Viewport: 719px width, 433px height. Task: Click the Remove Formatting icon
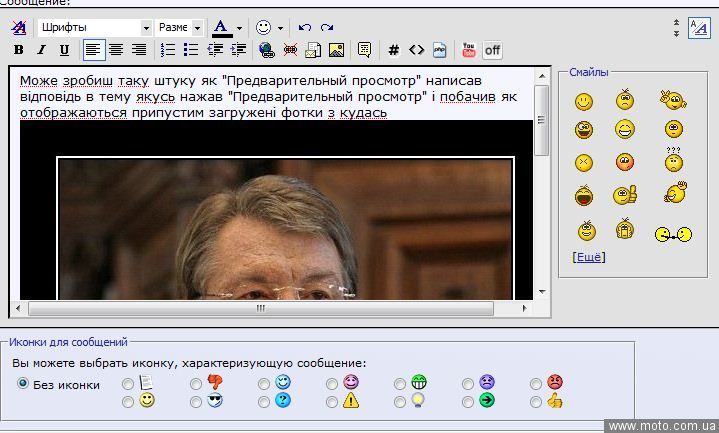[x=19, y=28]
